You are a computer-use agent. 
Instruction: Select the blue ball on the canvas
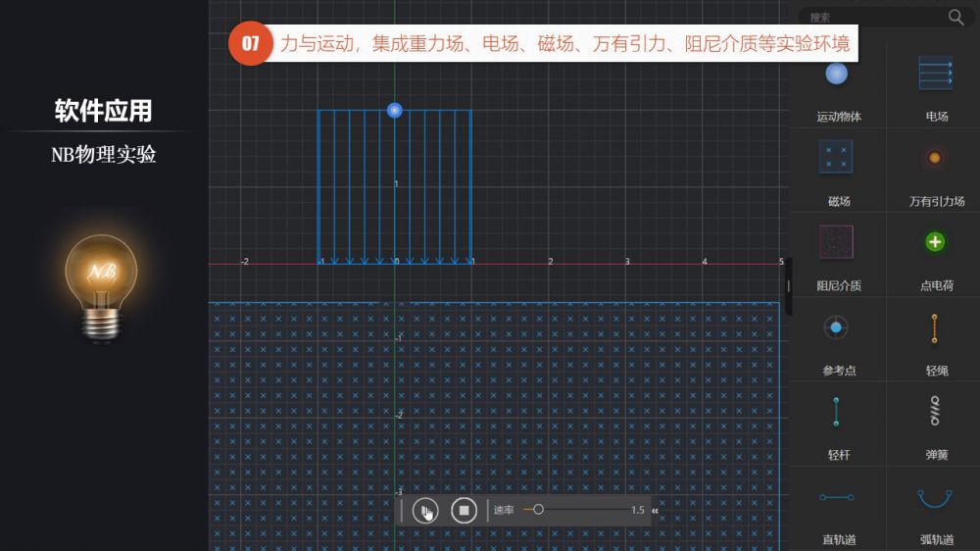(x=395, y=111)
